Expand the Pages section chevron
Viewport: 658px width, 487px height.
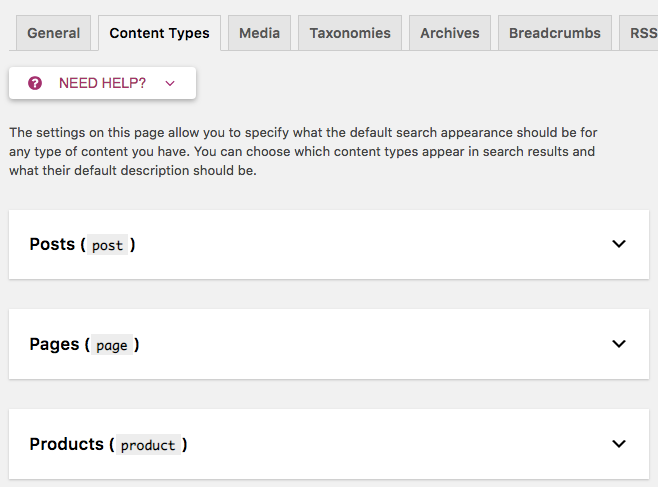(619, 344)
